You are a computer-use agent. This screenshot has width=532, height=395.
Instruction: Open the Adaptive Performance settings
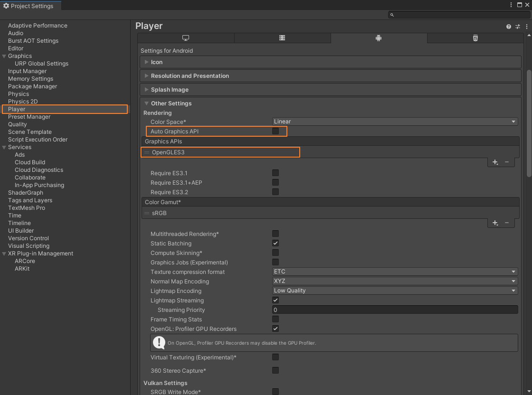click(x=38, y=26)
